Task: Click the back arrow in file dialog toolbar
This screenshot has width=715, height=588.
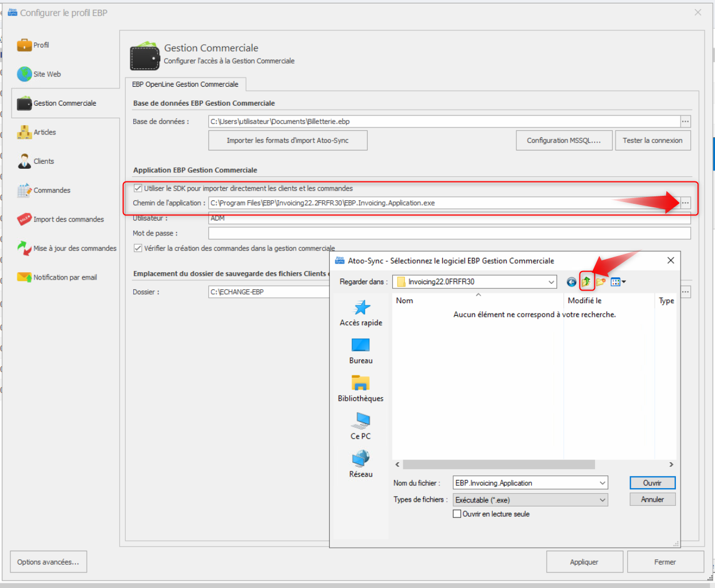Action: tap(571, 282)
